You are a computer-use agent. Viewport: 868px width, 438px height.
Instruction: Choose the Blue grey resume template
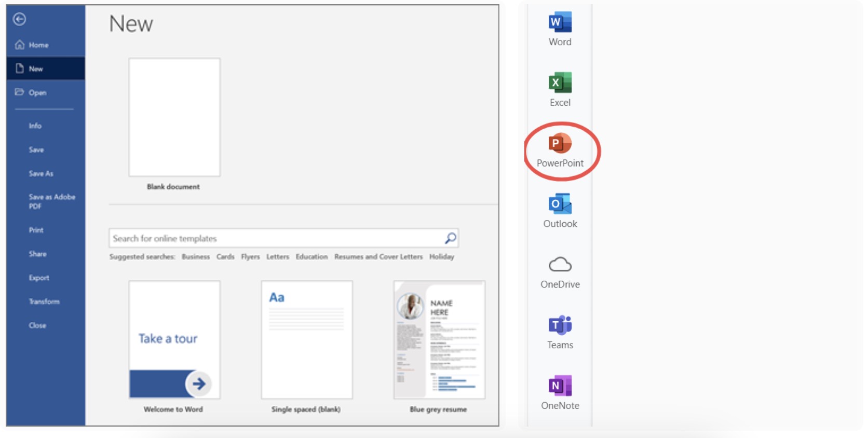click(x=439, y=347)
